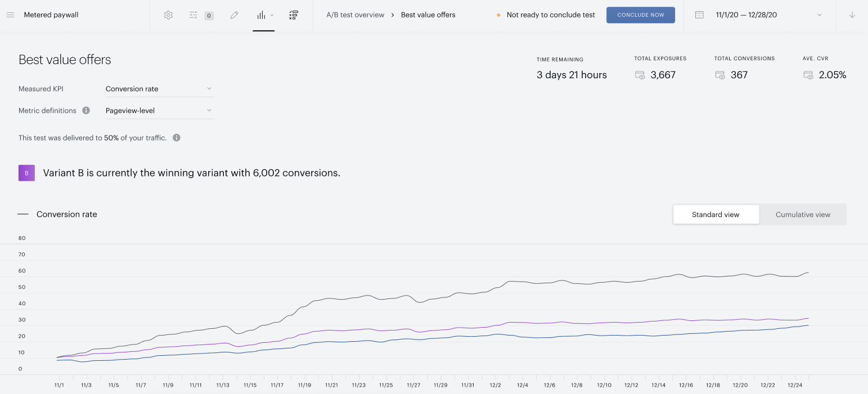Open the A/B test list icon
Viewport: 868px width, 394px height.
(x=293, y=15)
